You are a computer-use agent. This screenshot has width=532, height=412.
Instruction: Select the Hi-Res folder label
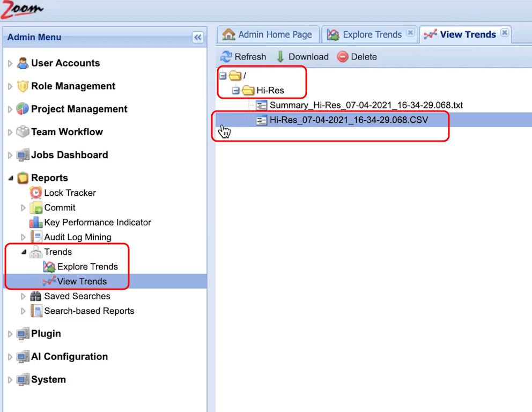pyautogui.click(x=270, y=90)
